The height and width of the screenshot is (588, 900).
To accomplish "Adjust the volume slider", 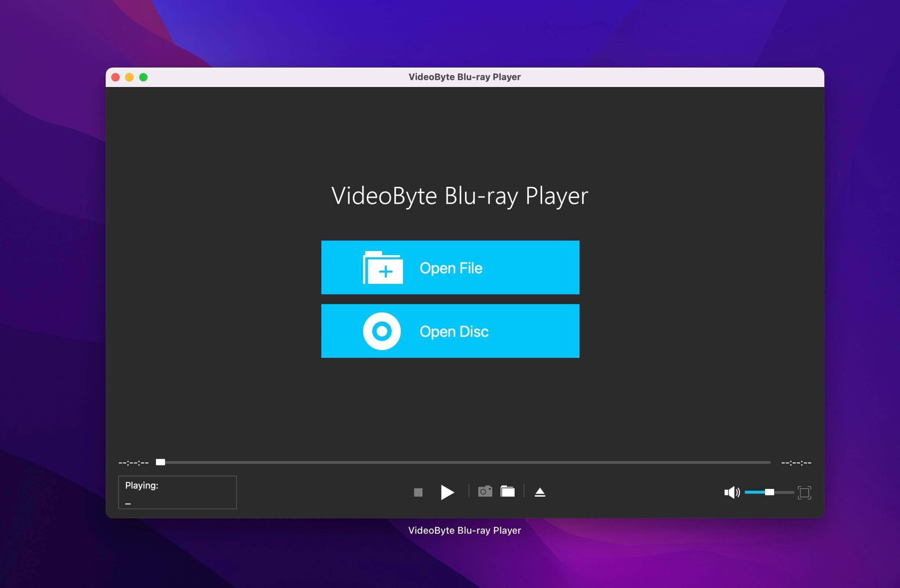I will [770, 492].
